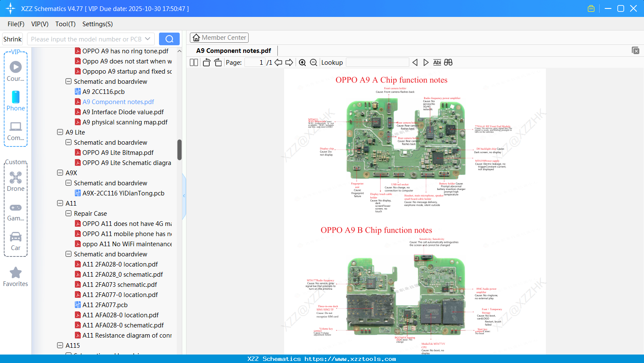Collapse the Repair Case section under A11

point(68,213)
